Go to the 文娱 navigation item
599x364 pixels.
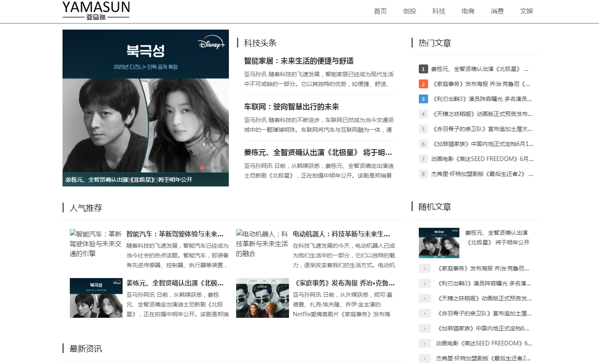click(x=526, y=11)
